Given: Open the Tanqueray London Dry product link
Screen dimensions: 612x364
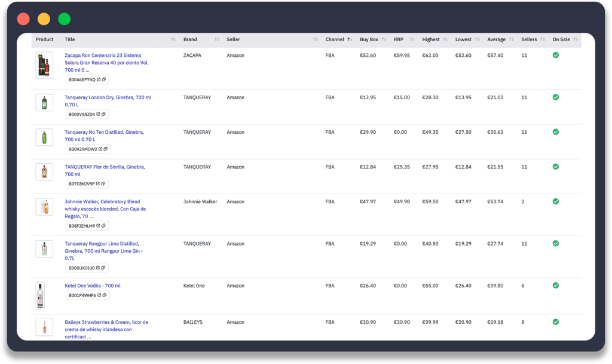Looking at the screenshot, I should coord(108,101).
